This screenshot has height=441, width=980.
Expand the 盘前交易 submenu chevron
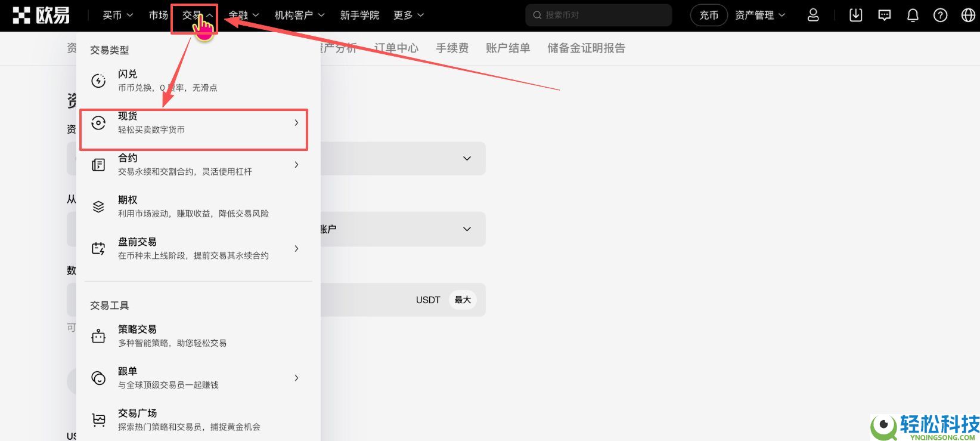[x=296, y=248]
